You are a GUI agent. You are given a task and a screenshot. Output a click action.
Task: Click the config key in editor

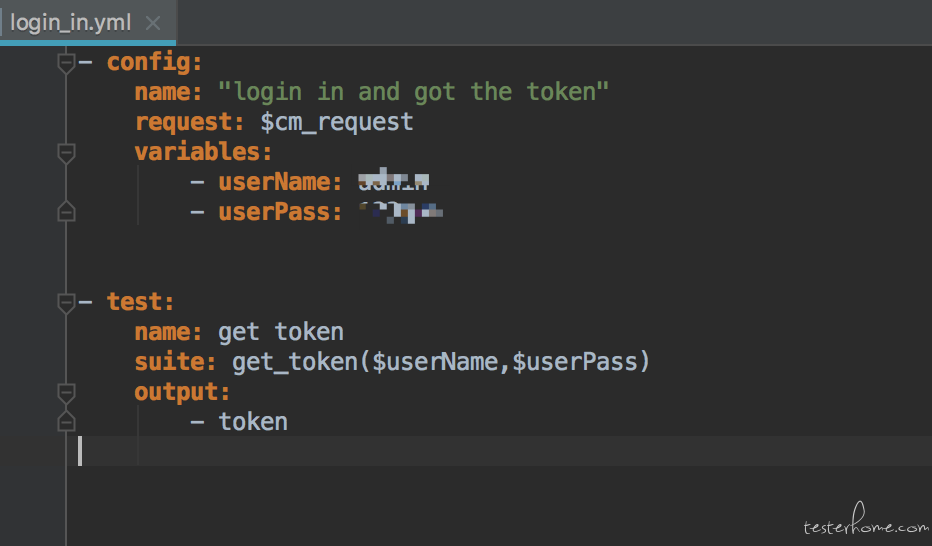click(x=155, y=62)
